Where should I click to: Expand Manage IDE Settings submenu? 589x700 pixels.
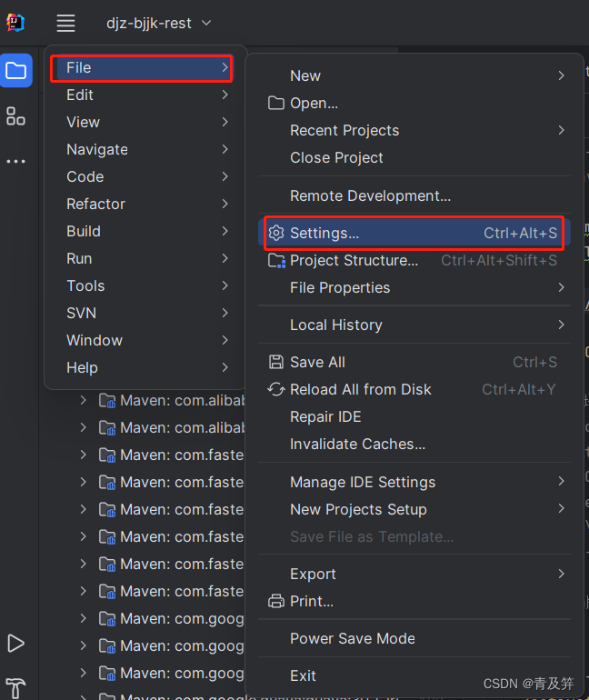(x=414, y=482)
